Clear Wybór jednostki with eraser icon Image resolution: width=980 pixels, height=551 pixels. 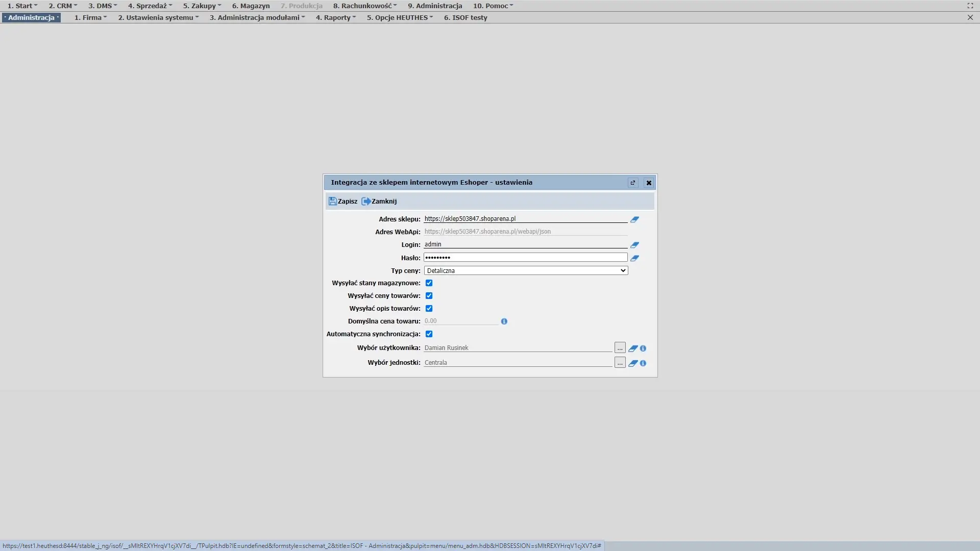point(633,363)
